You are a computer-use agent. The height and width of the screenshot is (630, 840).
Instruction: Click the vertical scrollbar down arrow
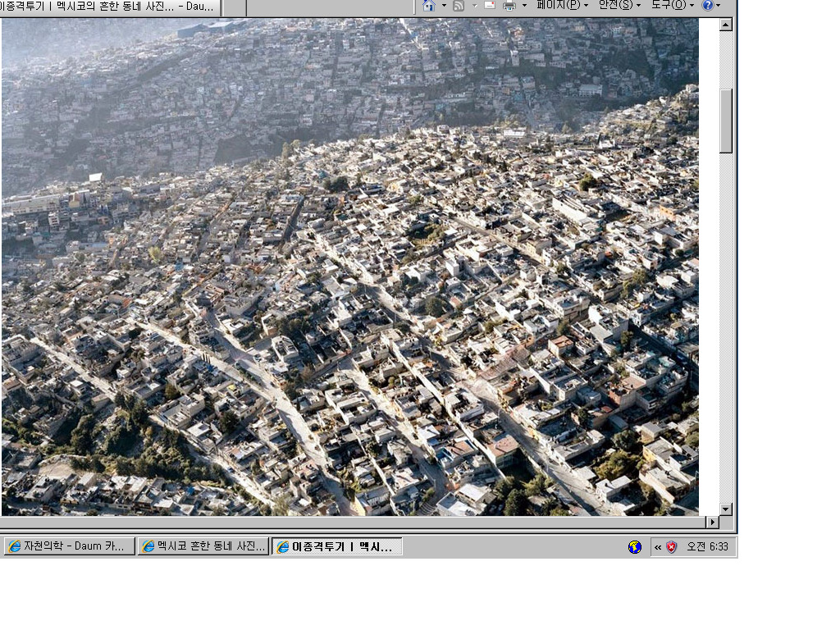pyautogui.click(x=725, y=509)
